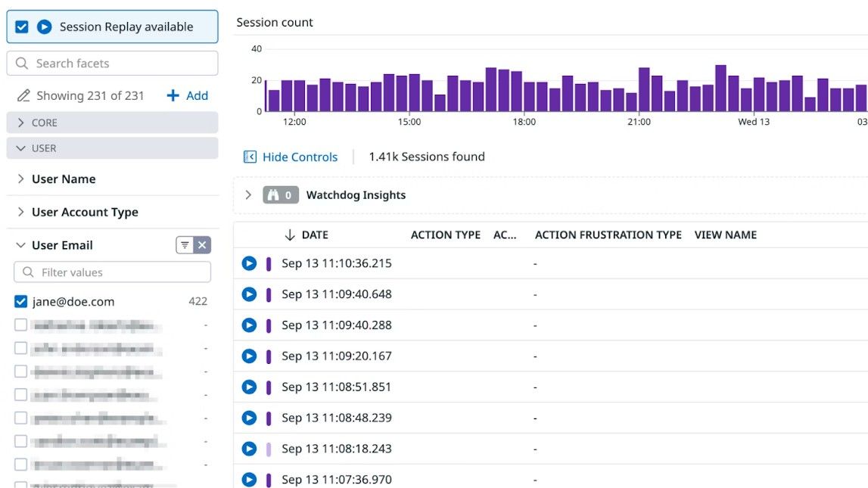
Task: Click the magnifier icon inside Search facets
Action: [20, 63]
